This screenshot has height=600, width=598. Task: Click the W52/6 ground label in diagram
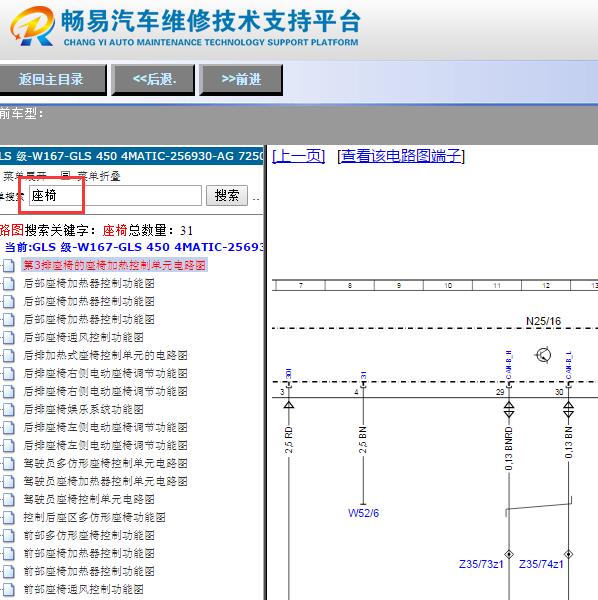coord(363,513)
